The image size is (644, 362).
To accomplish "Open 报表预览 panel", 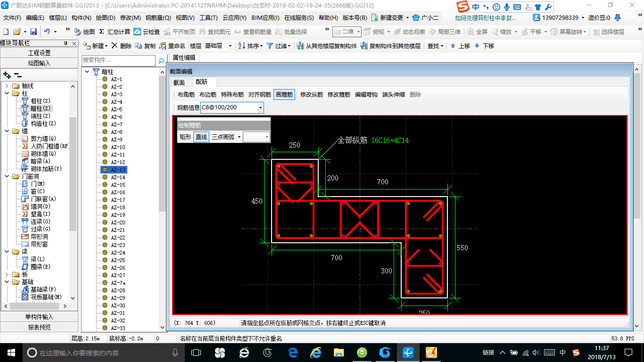I will [39, 327].
